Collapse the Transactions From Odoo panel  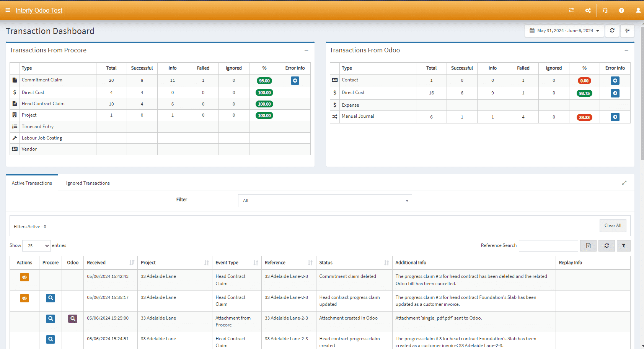tap(627, 50)
